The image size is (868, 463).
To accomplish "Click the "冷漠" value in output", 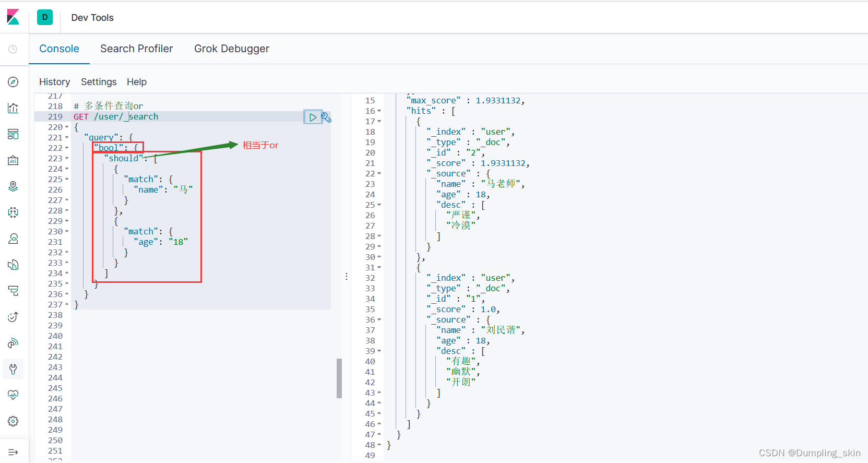I will [x=461, y=225].
